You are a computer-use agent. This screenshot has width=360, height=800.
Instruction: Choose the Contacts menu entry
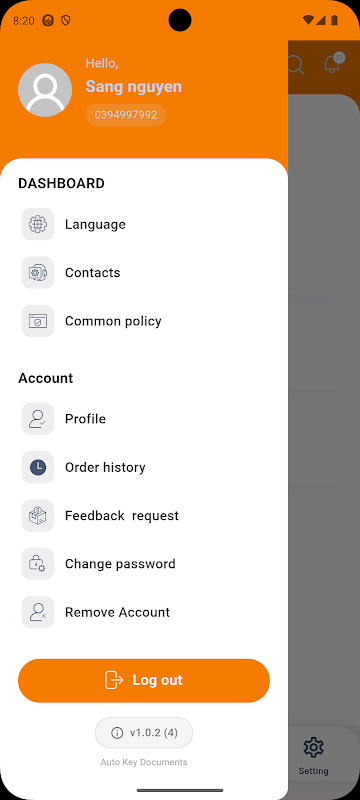coord(144,272)
